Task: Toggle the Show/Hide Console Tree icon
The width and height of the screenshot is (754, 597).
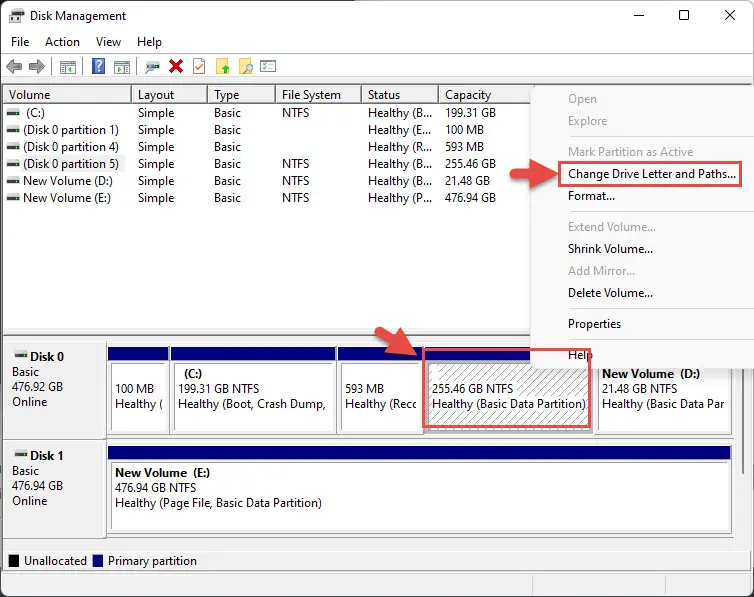Action: click(x=68, y=67)
